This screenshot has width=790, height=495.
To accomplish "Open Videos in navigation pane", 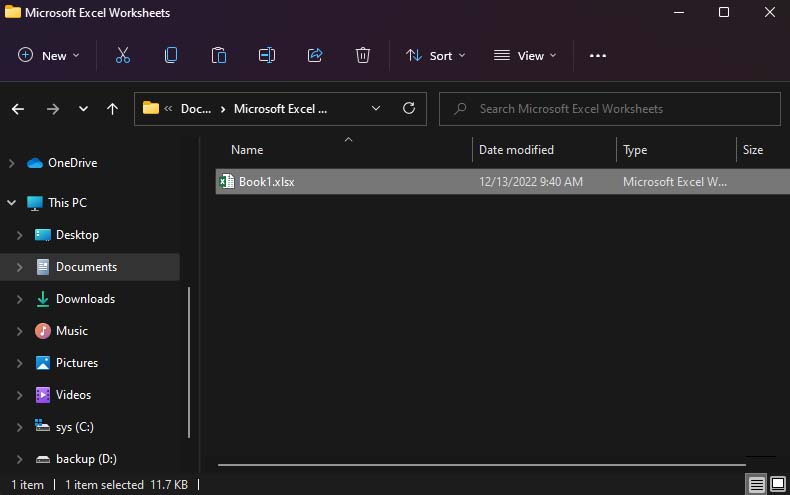I will point(73,395).
